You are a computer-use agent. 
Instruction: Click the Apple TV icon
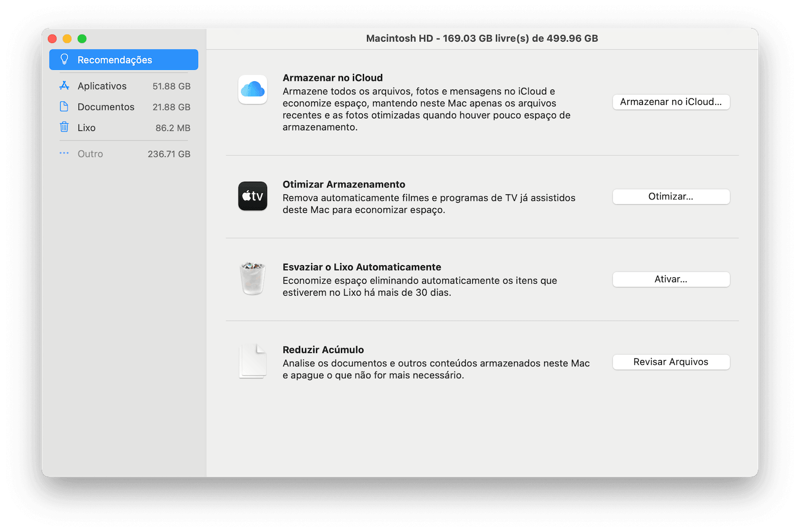tap(252, 196)
